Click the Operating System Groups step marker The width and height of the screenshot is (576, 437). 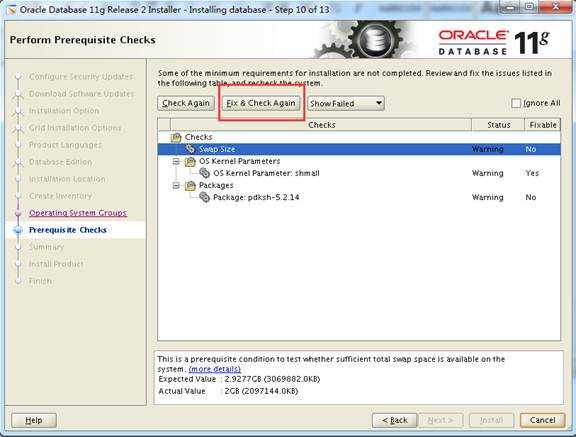coord(18,213)
